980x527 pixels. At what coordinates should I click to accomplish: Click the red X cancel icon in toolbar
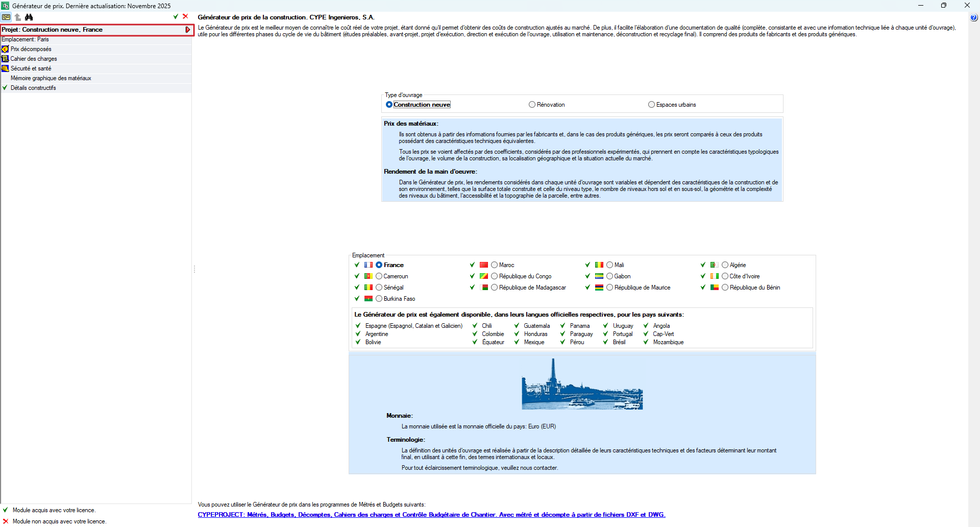tap(185, 16)
